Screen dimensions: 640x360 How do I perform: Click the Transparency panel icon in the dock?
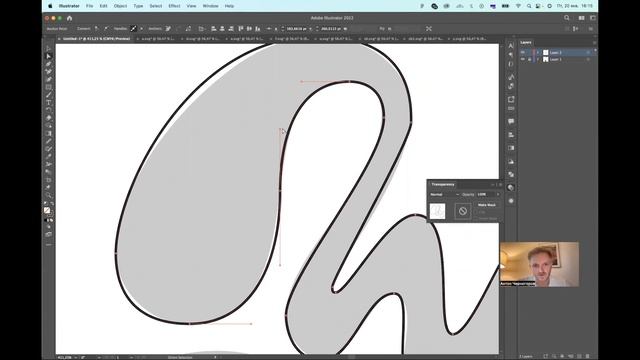click(511, 188)
